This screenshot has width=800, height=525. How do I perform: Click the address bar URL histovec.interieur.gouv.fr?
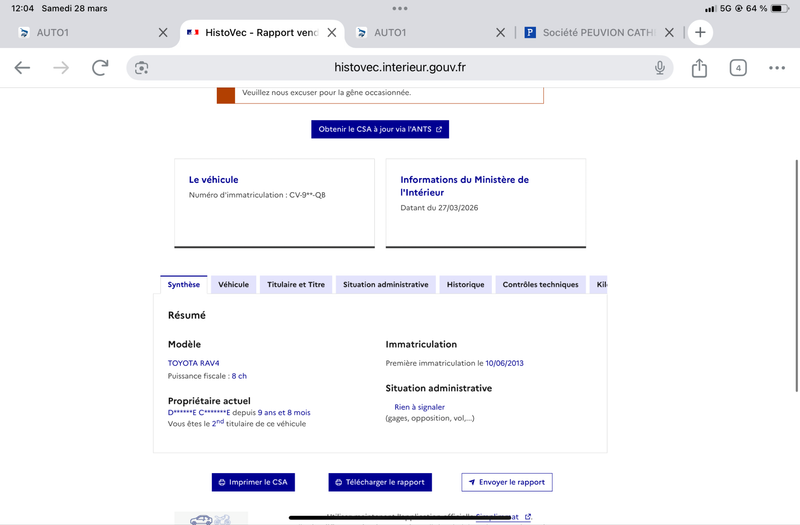[x=399, y=67]
